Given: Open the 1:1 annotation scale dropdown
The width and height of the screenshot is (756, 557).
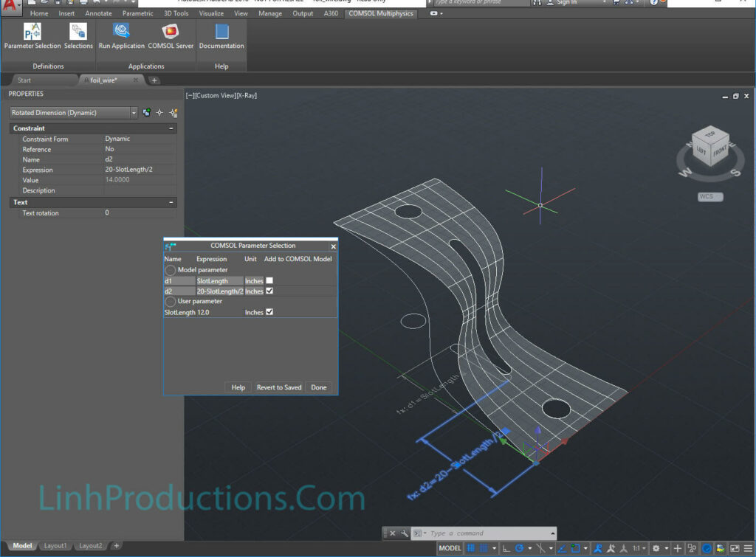Looking at the screenshot, I should 639,548.
